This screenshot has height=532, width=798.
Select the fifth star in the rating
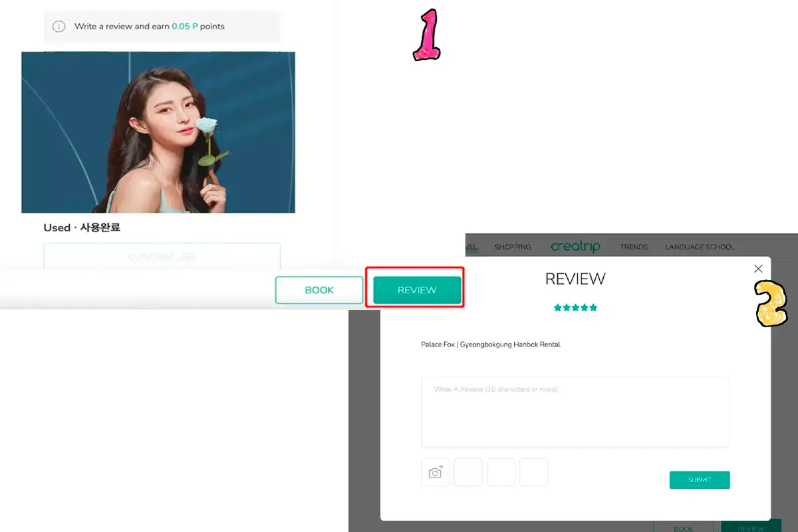(x=593, y=308)
